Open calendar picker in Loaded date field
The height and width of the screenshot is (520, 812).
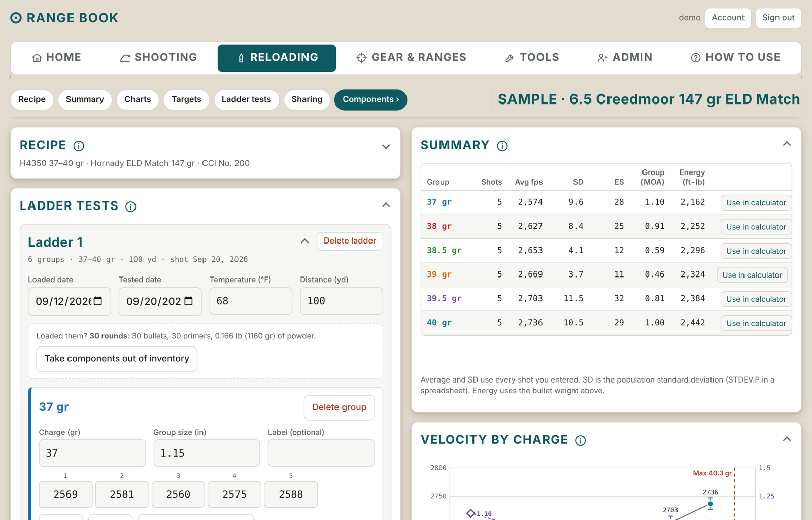pos(98,301)
